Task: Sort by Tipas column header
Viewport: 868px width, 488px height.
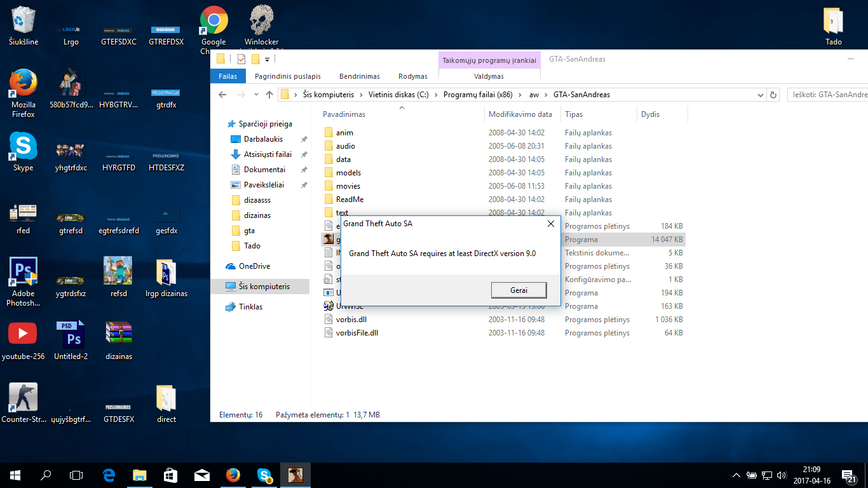Action: 574,114
